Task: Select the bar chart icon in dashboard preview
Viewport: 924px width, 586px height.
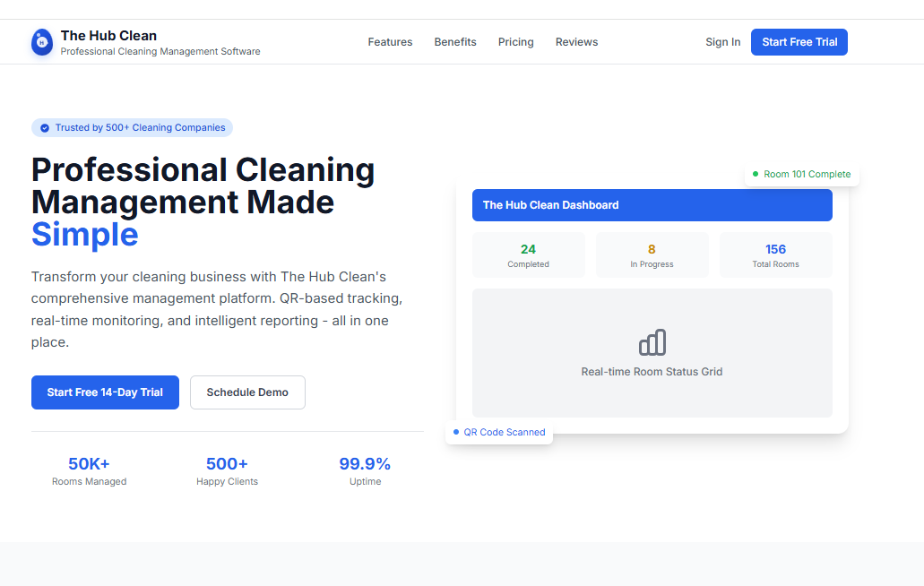Action: [652, 341]
